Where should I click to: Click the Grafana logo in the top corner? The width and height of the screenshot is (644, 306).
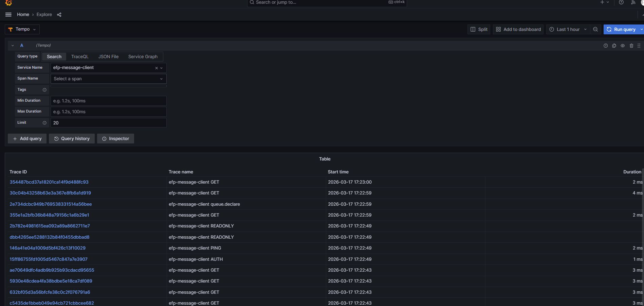(8, 3)
